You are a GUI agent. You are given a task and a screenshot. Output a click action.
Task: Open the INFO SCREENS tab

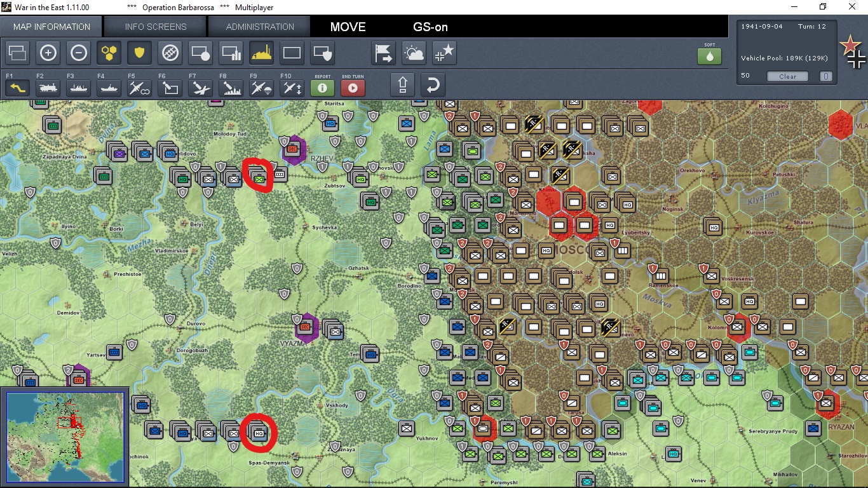click(x=156, y=27)
